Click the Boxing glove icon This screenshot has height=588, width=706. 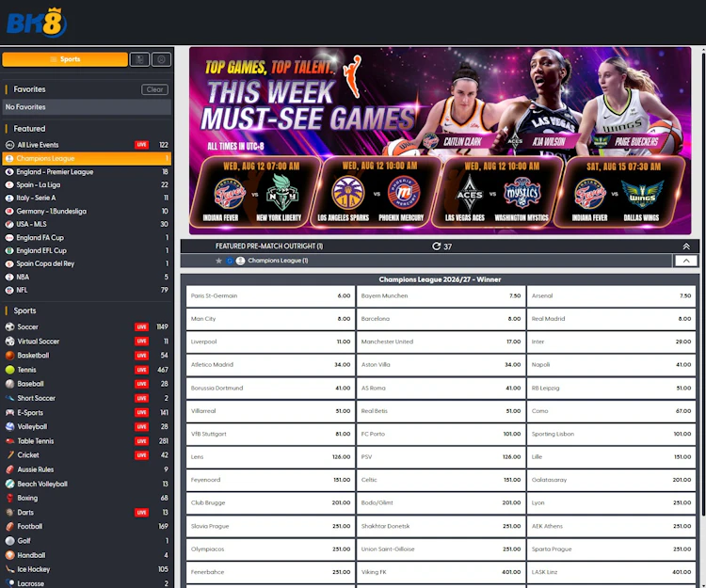(x=10, y=498)
